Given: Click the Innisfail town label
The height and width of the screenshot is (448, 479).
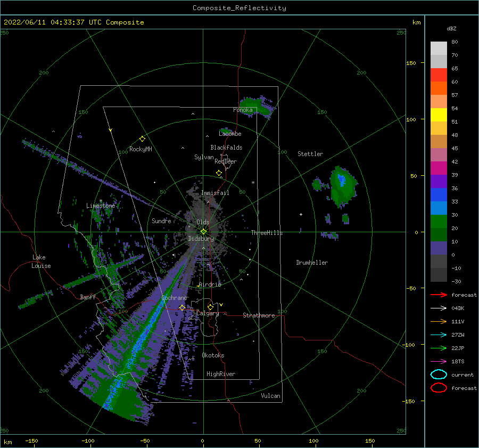Looking at the screenshot, I should (x=215, y=193).
